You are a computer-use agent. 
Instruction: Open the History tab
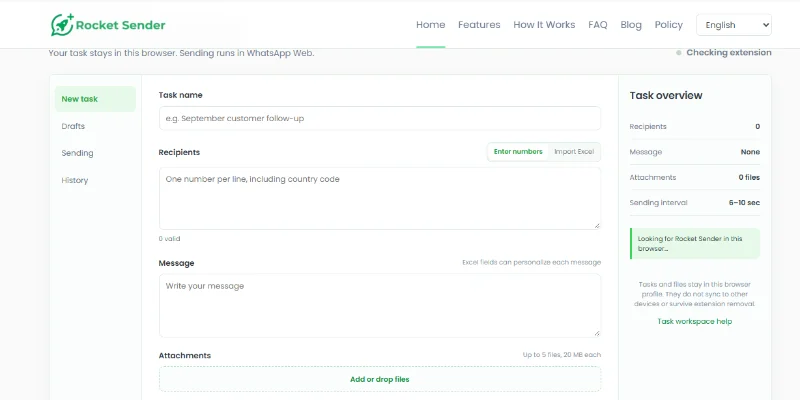[x=95, y=180]
